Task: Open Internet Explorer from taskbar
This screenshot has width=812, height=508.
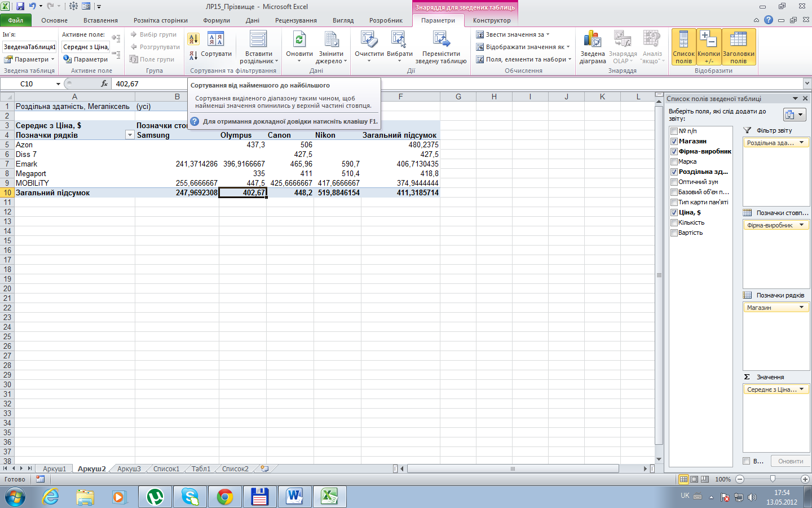Action: pos(50,497)
